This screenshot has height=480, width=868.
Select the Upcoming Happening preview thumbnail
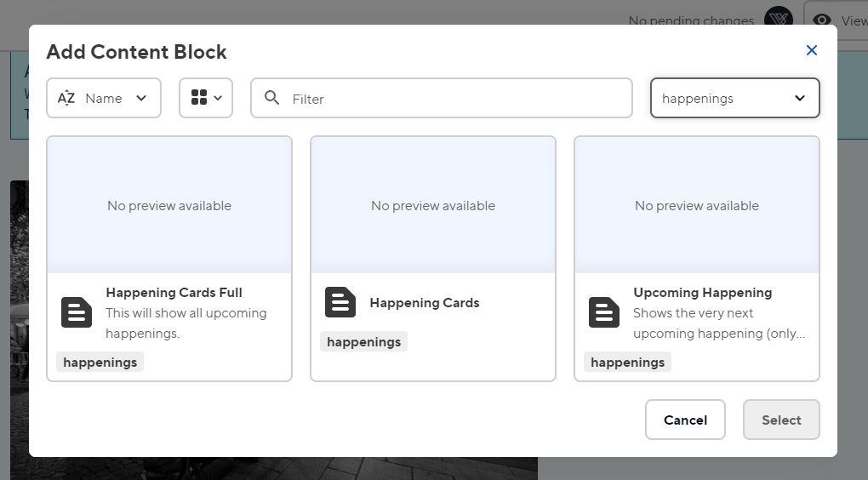(x=697, y=205)
